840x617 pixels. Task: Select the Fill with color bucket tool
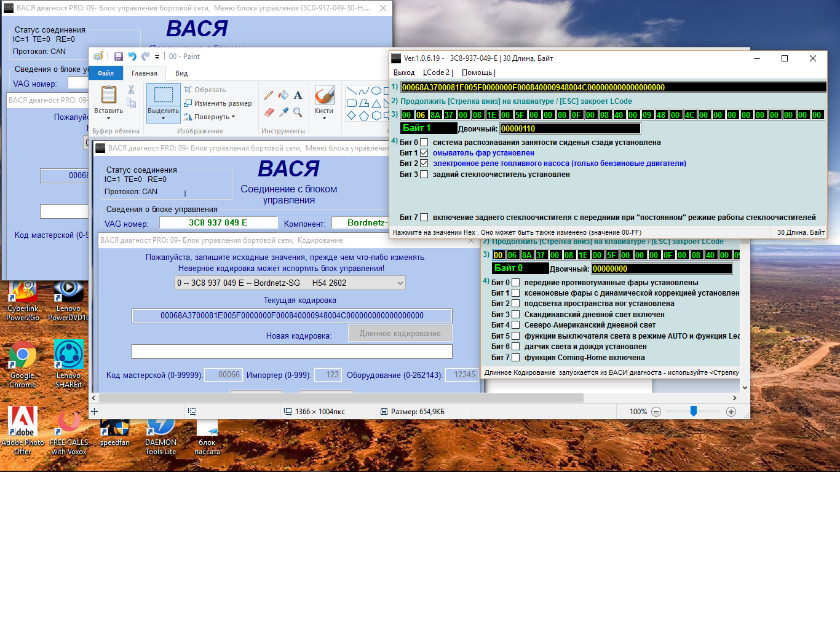tap(283, 95)
